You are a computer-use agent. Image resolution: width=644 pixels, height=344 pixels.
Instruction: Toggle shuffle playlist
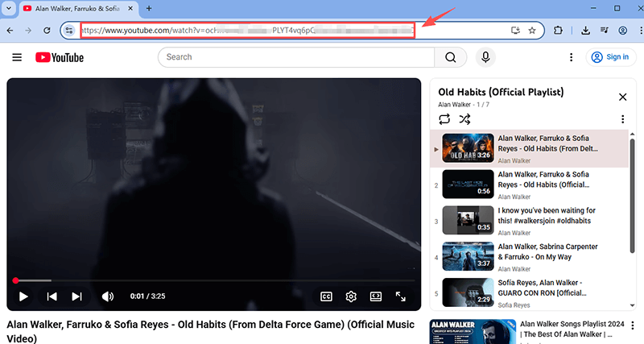pyautogui.click(x=465, y=119)
